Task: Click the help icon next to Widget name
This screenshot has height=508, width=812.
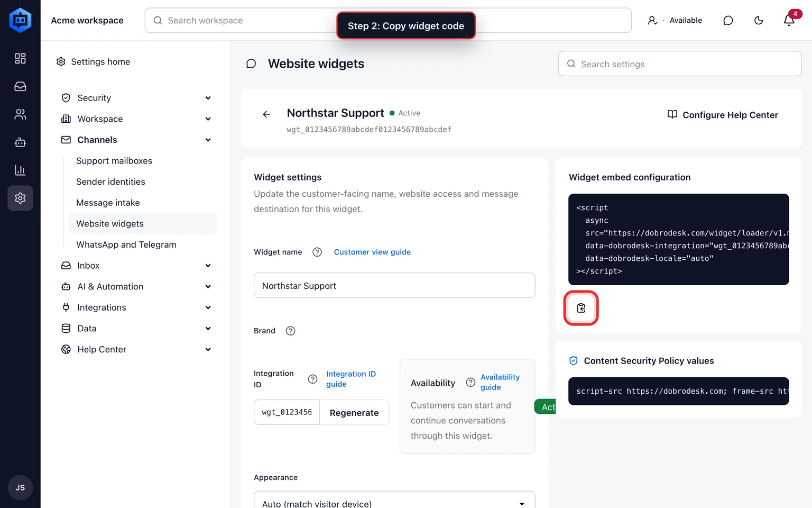Action: 317,252
